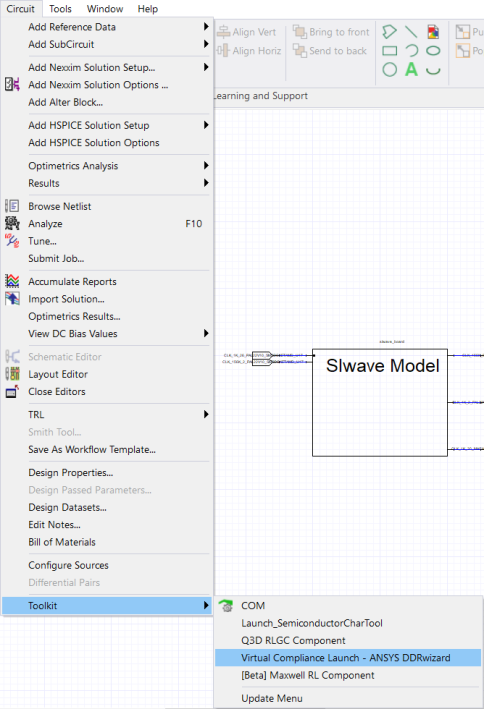Expand the TRL submenu arrow
The image size is (484, 709).
click(x=206, y=414)
